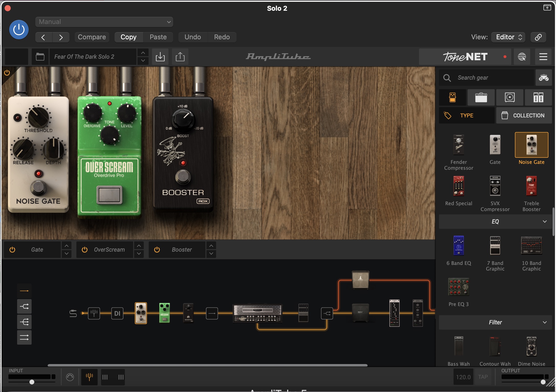Click the Redo button

pyautogui.click(x=222, y=37)
